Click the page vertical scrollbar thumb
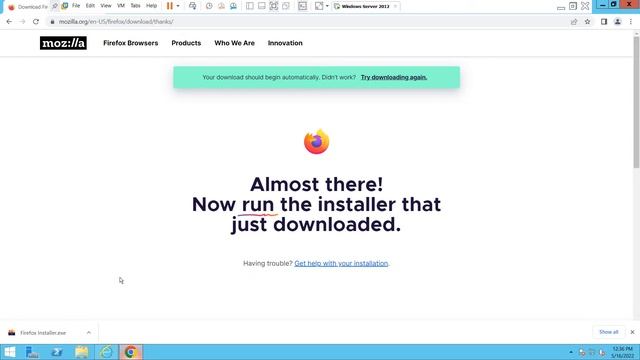The width and height of the screenshot is (640, 360). click(636, 102)
